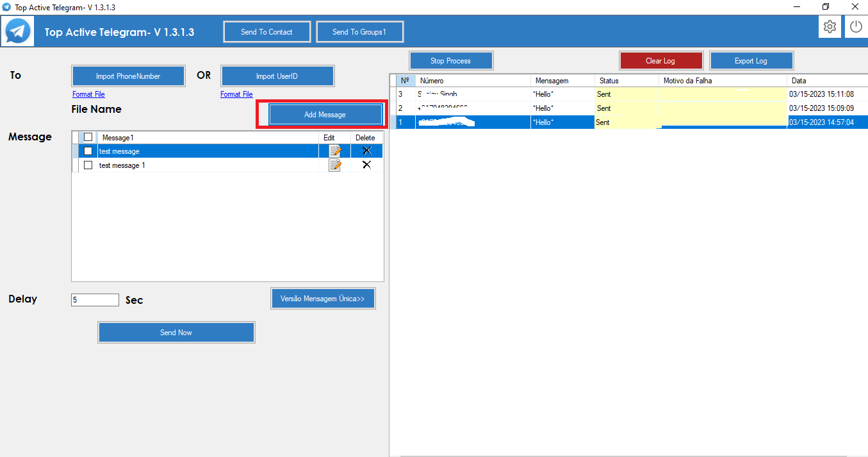Screen dimensions: 868x457
Task: Click the *Hello* message in row 2
Action: coord(543,108)
